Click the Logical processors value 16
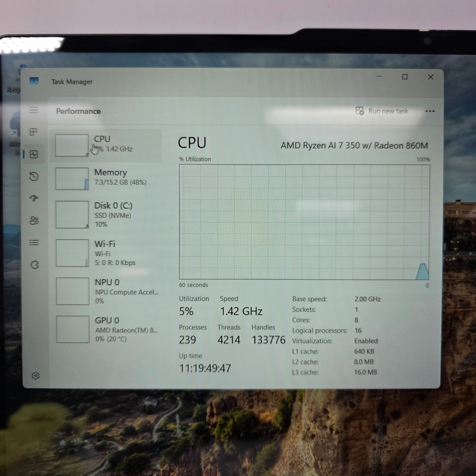 pos(358,330)
